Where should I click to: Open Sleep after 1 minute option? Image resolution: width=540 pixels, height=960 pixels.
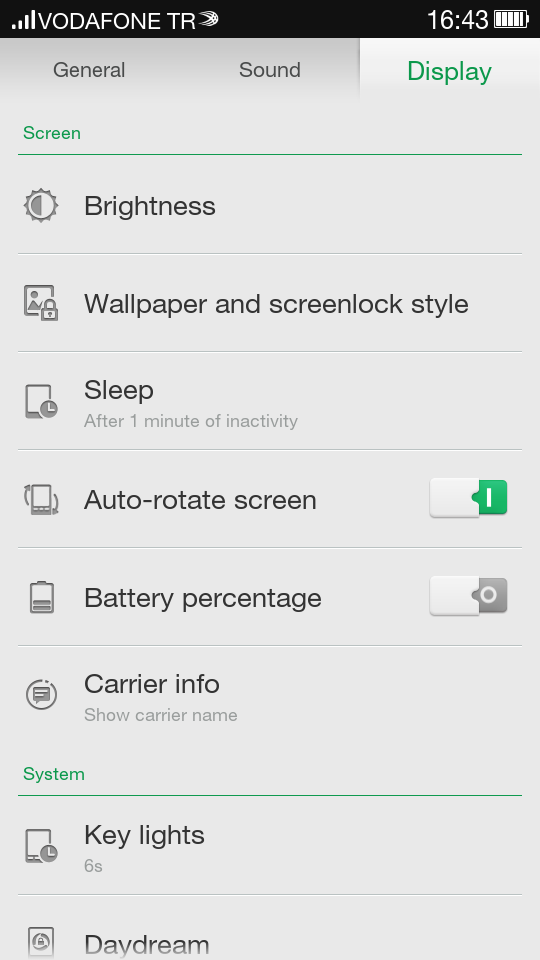[270, 401]
